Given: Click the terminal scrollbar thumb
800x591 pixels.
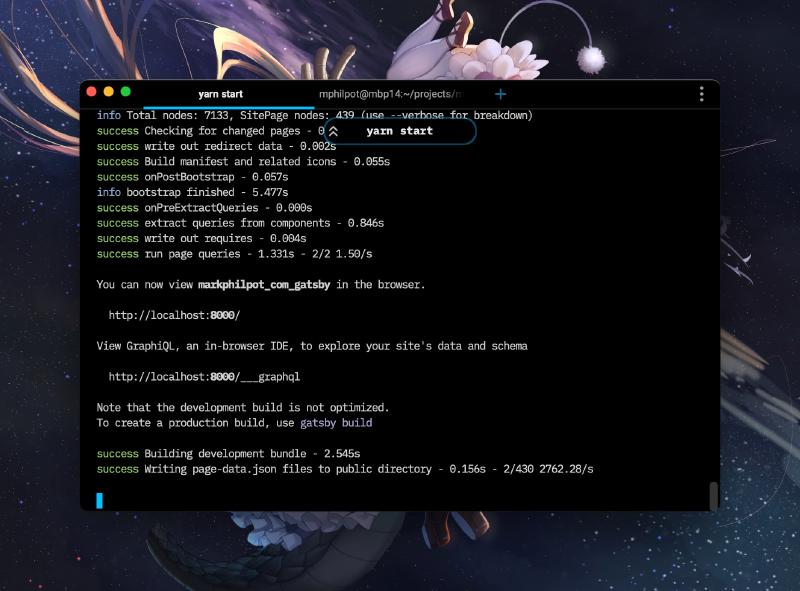Looking at the screenshot, I should 713,496.
